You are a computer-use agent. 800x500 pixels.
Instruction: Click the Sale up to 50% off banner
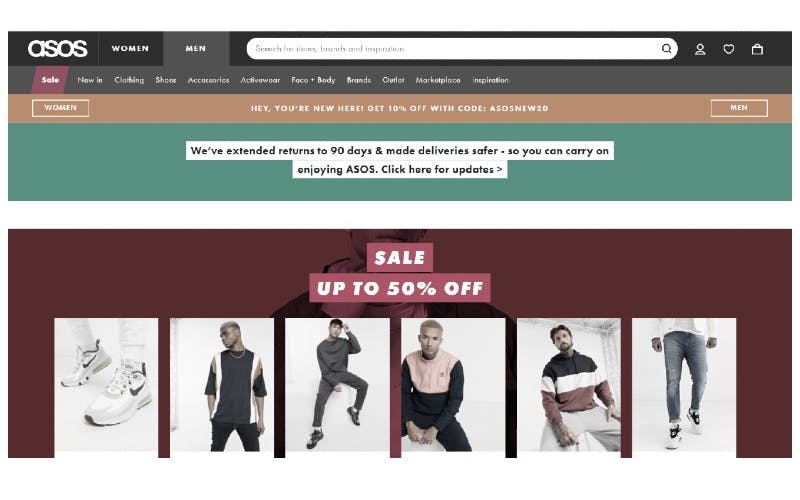pos(399,273)
